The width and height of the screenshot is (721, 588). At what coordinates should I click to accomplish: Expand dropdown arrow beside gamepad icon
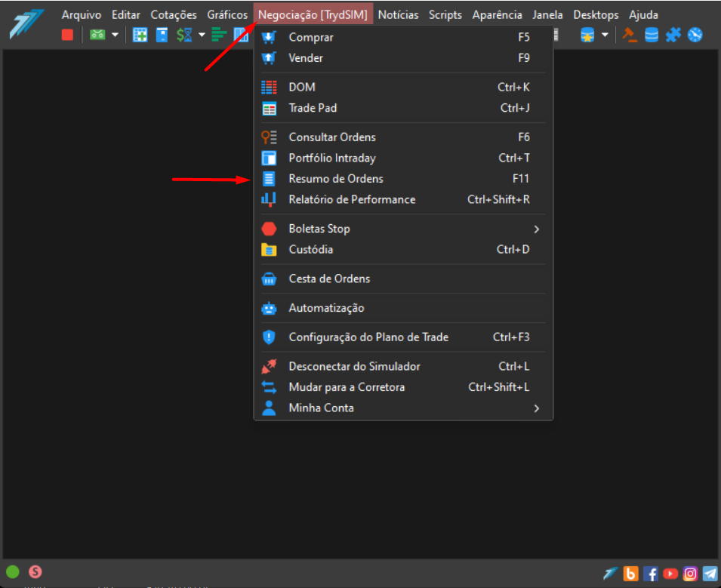coord(115,35)
